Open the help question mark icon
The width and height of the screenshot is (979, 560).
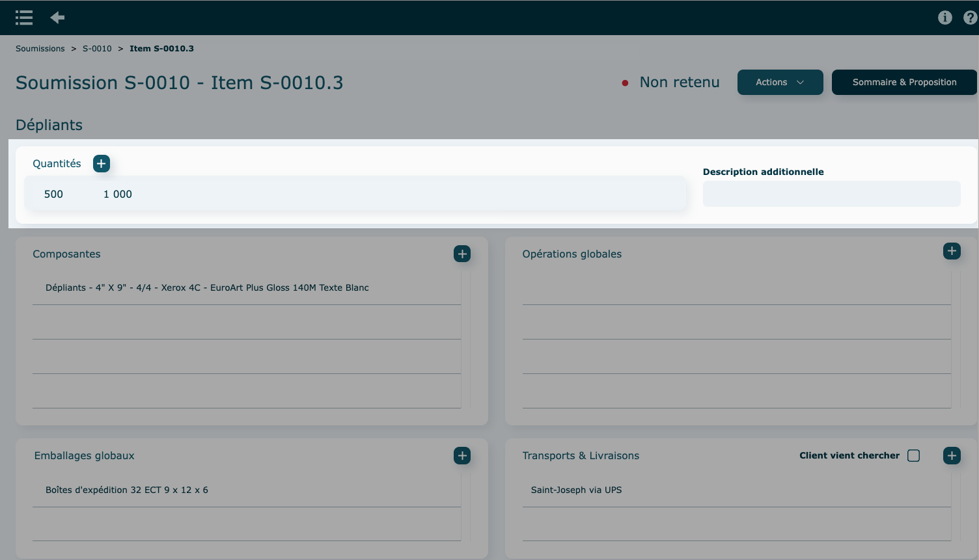pos(970,18)
